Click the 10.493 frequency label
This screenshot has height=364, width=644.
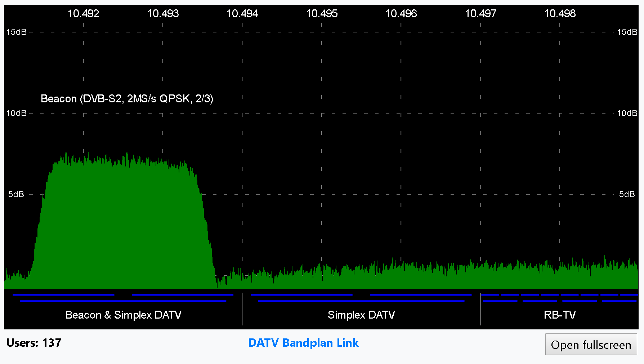[163, 14]
